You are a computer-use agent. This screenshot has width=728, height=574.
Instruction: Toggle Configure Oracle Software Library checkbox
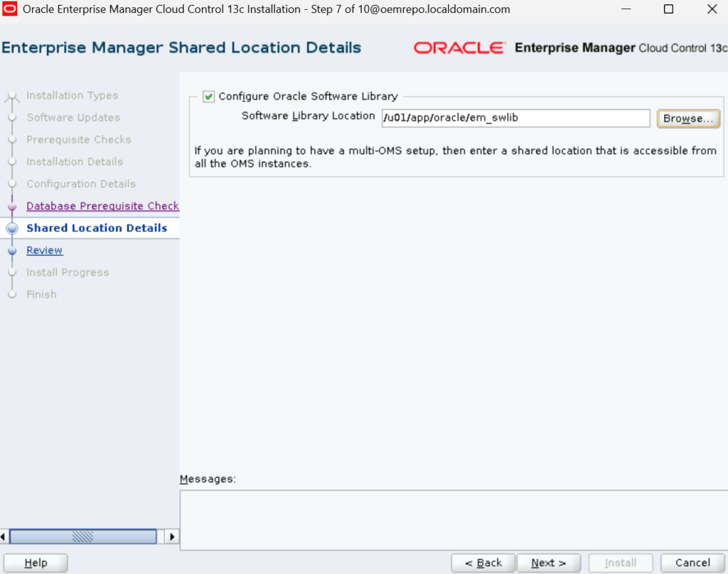[x=208, y=97]
